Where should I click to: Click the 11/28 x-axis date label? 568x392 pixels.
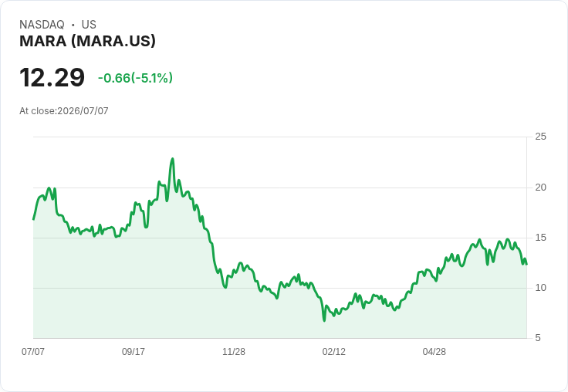tap(234, 351)
